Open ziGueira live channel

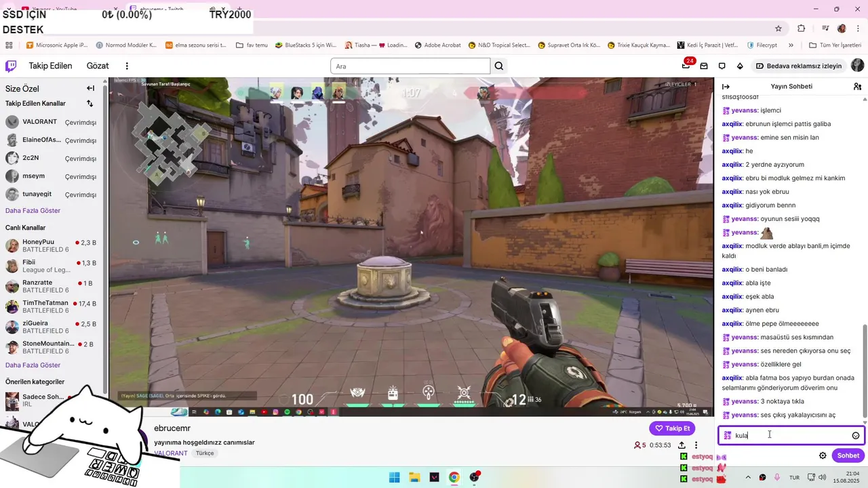tap(51, 327)
